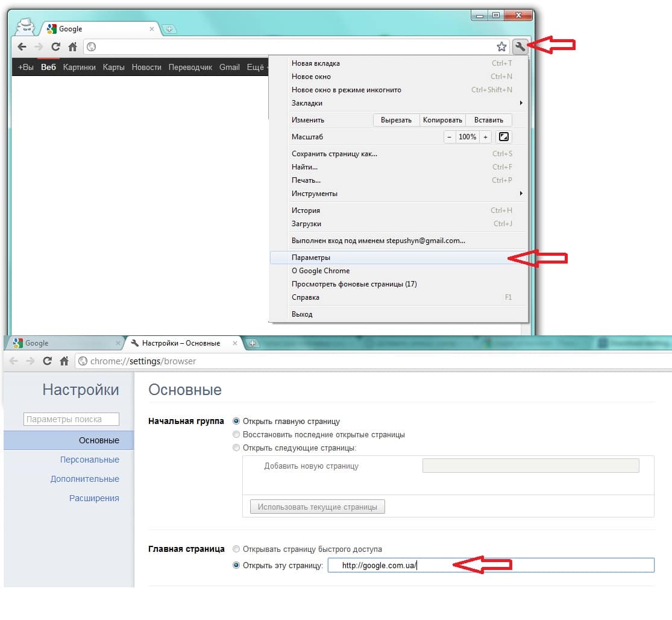Increase zoom with the plus button
672x620 pixels.
pyautogui.click(x=485, y=137)
